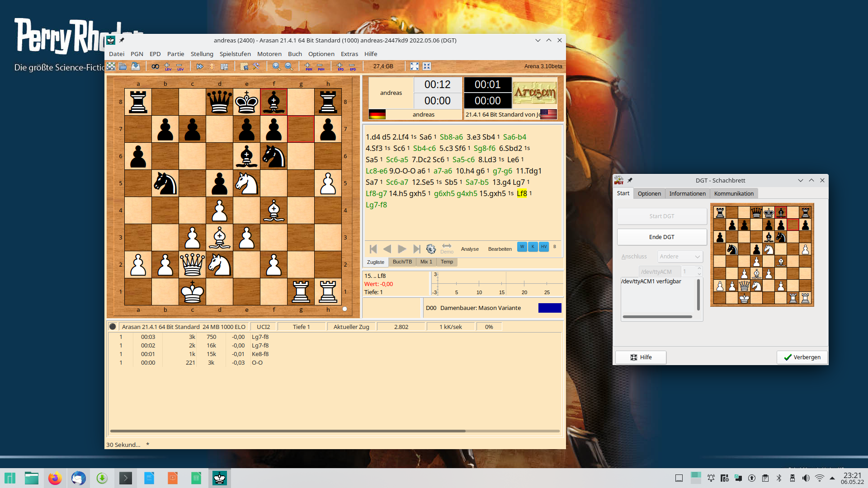Viewport: 868px width, 488px height.
Task: Click the set up position board icon
Action: [245, 66]
